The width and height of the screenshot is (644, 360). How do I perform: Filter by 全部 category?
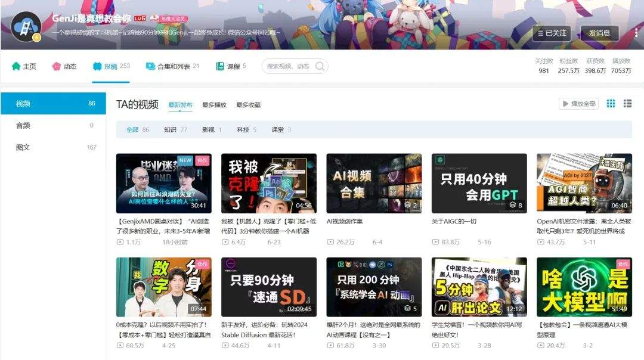coord(138,130)
